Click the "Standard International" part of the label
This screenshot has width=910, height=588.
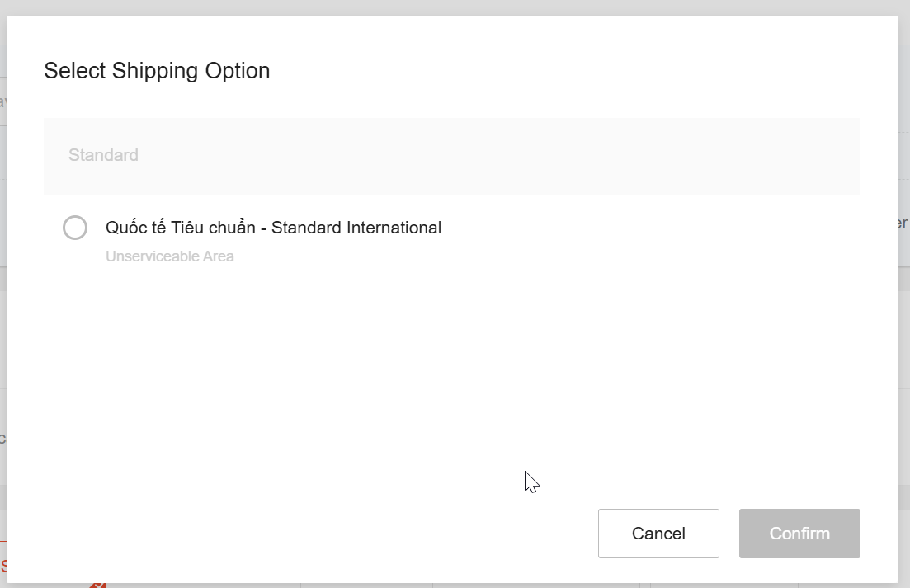pyautogui.click(x=356, y=228)
